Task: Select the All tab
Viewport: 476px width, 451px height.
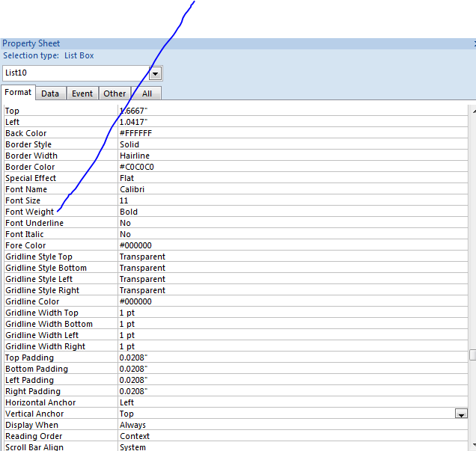Action: 147,93
